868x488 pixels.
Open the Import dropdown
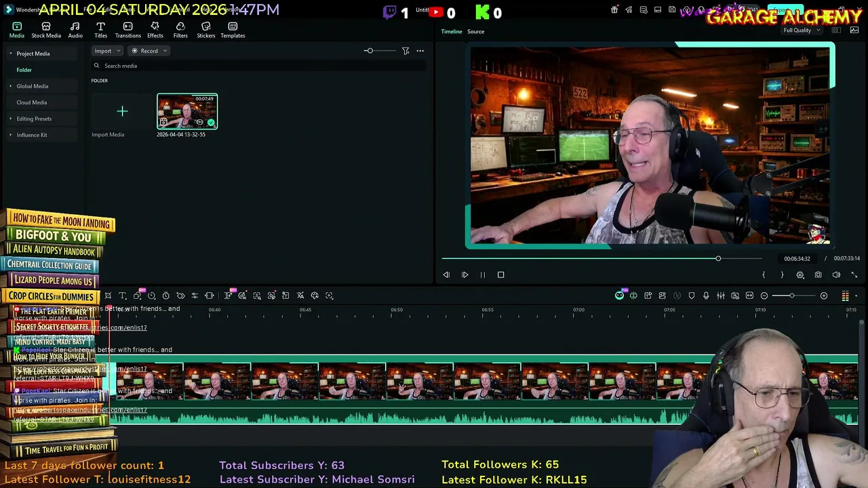tap(107, 51)
